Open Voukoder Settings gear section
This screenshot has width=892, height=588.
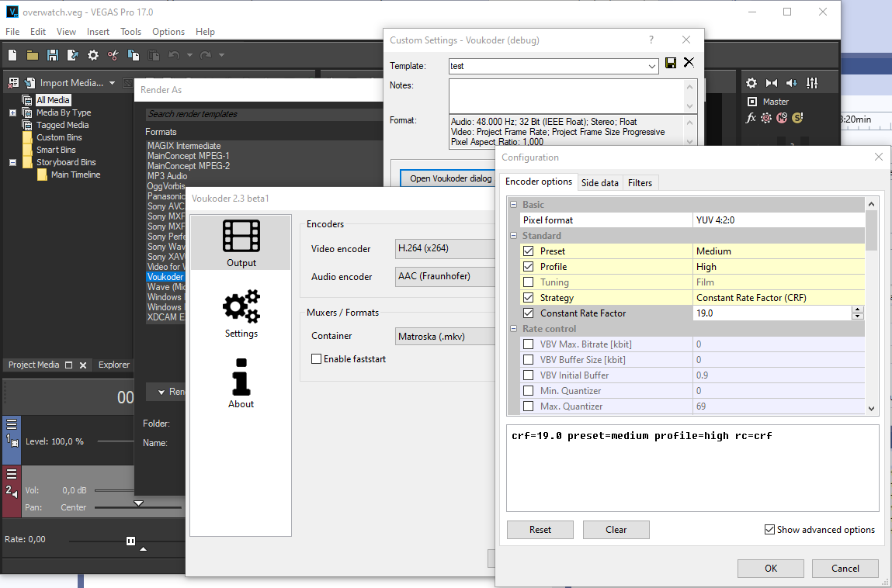(x=241, y=313)
